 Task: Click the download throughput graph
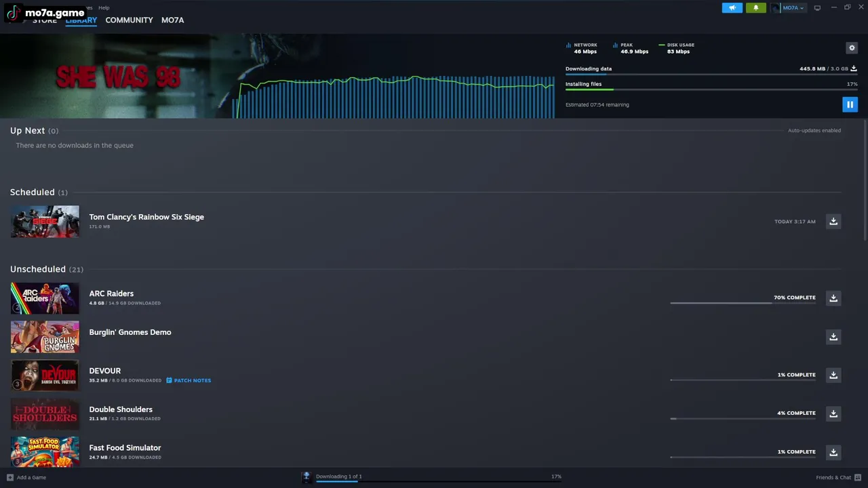pyautogui.click(x=393, y=97)
